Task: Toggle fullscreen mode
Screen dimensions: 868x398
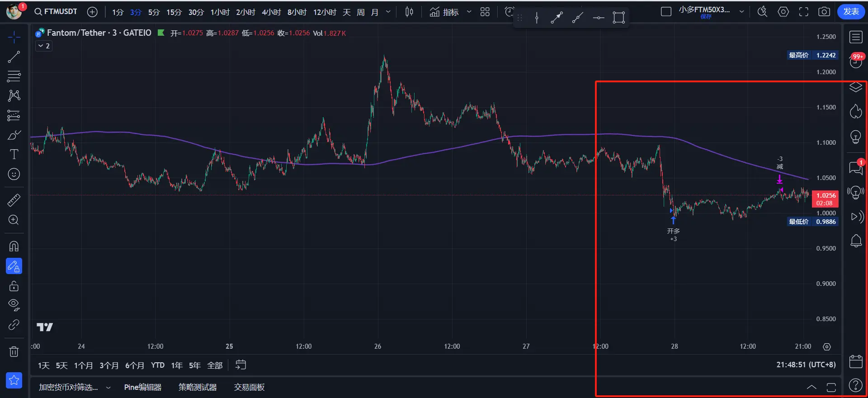Action: click(x=804, y=12)
